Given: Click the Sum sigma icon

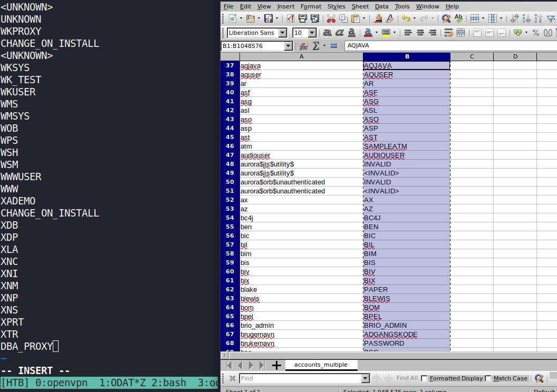Looking at the screenshot, I should pos(315,46).
